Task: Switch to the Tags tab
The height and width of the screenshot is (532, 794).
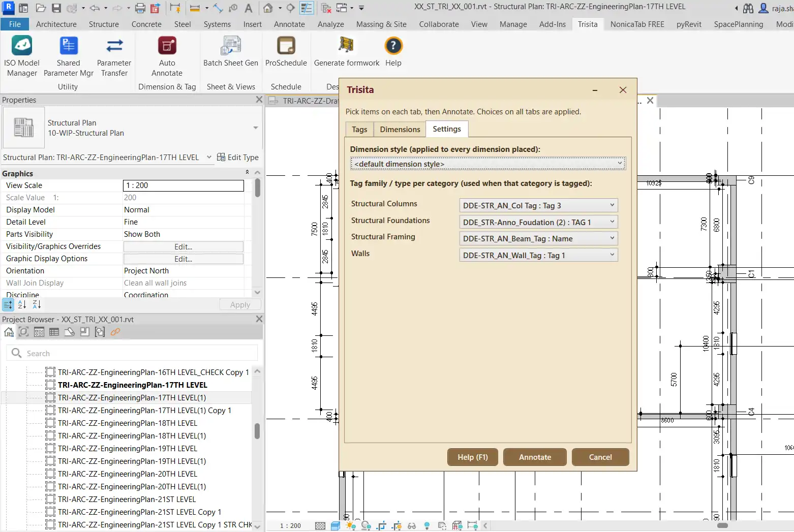Action: 359,130
